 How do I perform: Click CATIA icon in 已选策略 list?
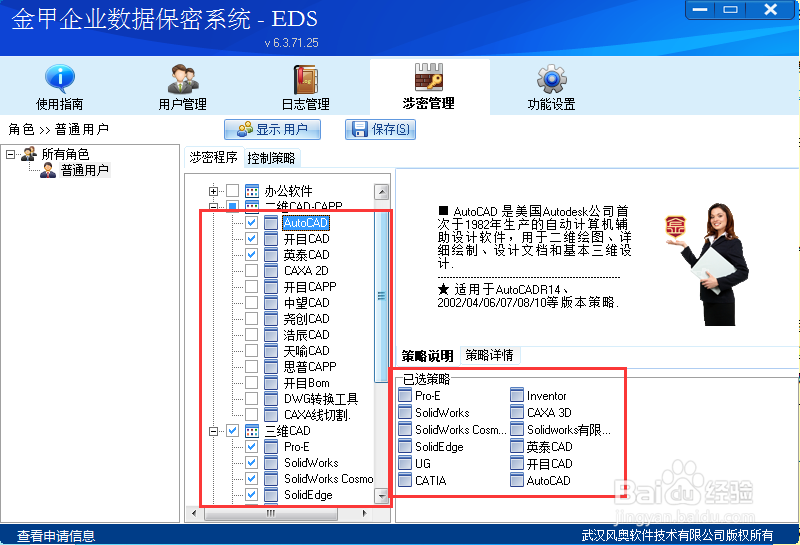coord(405,480)
